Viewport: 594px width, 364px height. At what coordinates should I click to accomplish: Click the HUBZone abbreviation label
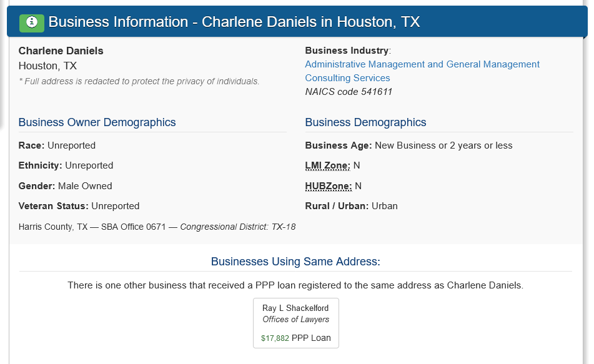pyautogui.click(x=329, y=186)
